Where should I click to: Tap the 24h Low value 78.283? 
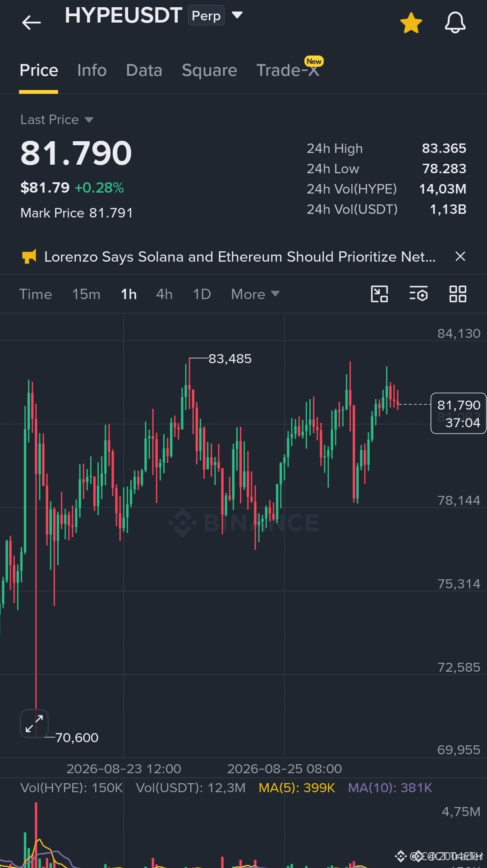pos(444,169)
